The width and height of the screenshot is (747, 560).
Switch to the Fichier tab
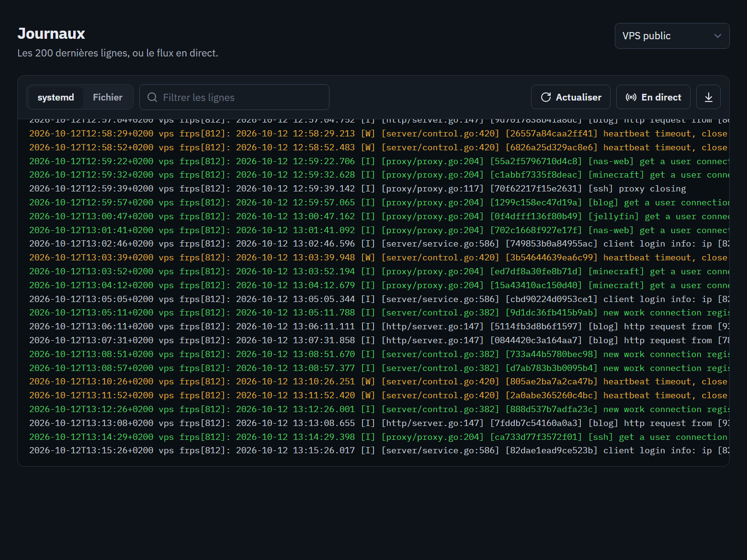108,97
